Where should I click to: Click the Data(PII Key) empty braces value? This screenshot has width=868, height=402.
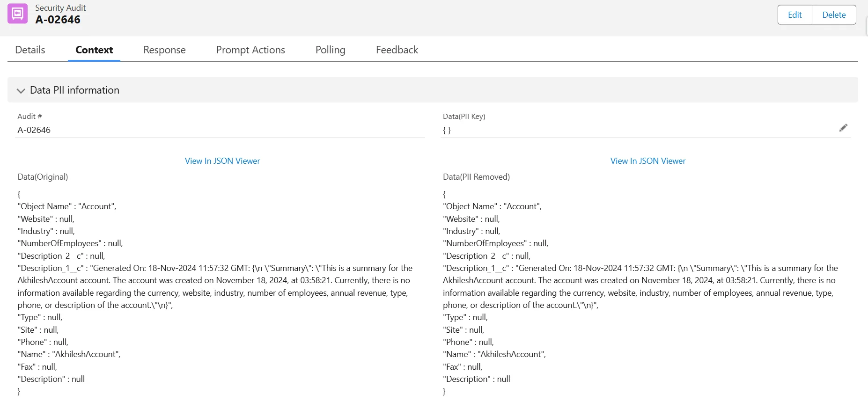tap(447, 131)
